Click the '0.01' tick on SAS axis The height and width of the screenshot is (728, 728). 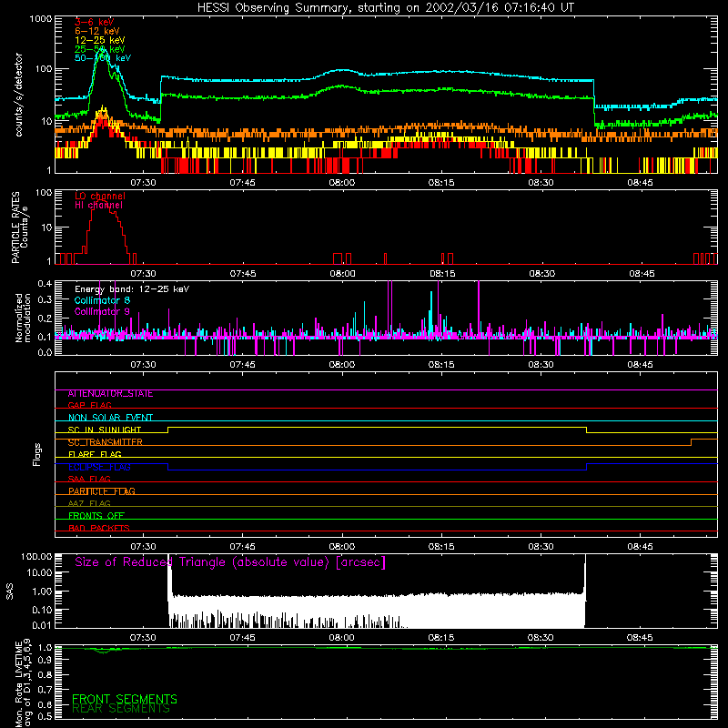pyautogui.click(x=42, y=625)
